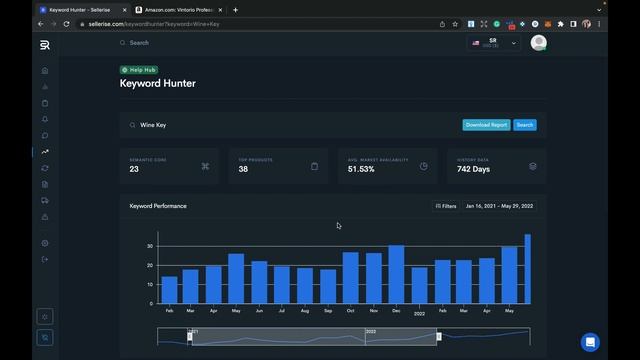Open the browser extensions puzzle icon
Image resolution: width=640 pixels, height=360 pixels.
click(560, 24)
